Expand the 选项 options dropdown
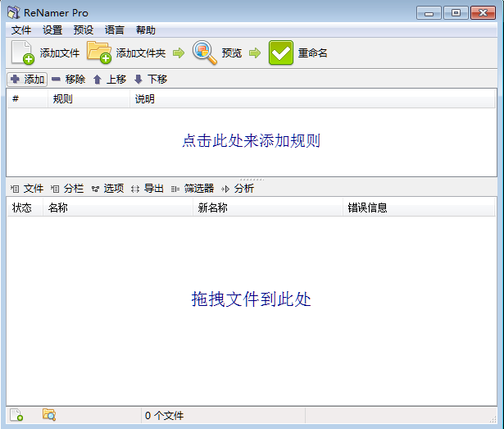Viewport: 504px width, 429px height. 108,189
